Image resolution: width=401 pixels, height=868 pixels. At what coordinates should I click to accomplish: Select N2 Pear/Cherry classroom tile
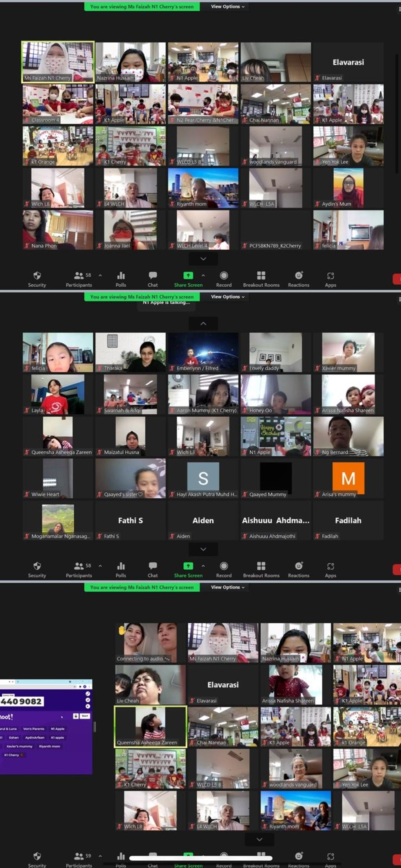(203, 104)
